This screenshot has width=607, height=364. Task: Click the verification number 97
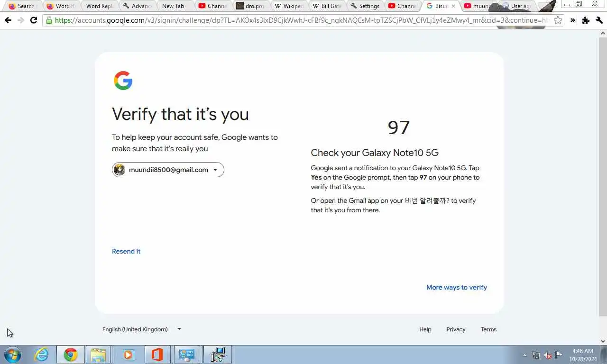(x=399, y=127)
